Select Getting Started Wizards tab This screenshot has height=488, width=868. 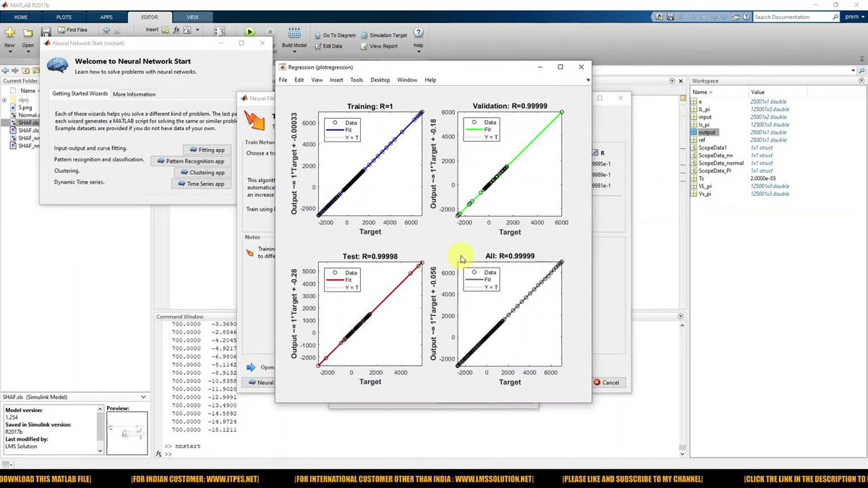pyautogui.click(x=80, y=94)
